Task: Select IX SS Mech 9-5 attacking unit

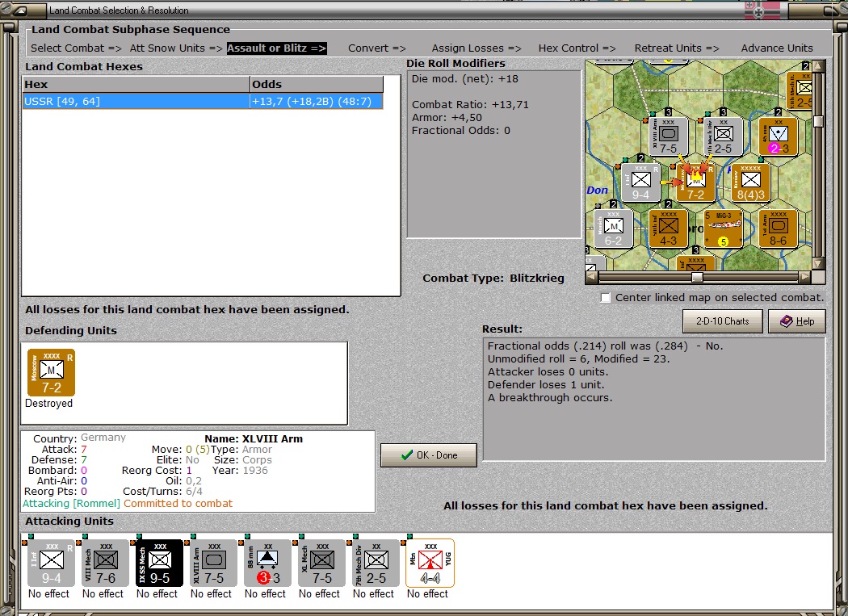Action: 160,563
